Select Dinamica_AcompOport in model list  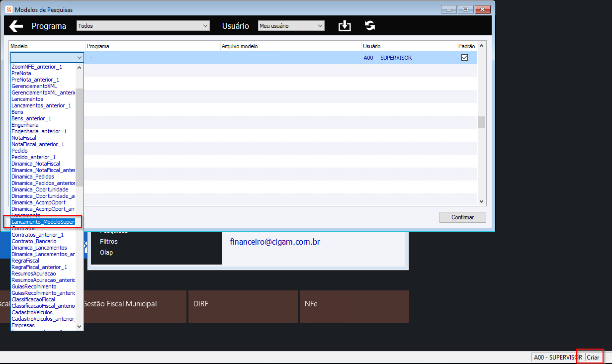point(38,202)
